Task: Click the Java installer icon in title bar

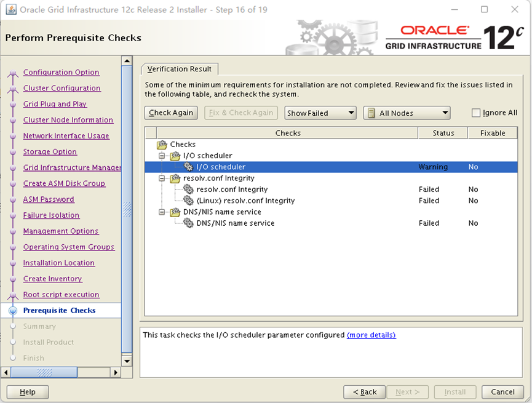Action: click(11, 9)
